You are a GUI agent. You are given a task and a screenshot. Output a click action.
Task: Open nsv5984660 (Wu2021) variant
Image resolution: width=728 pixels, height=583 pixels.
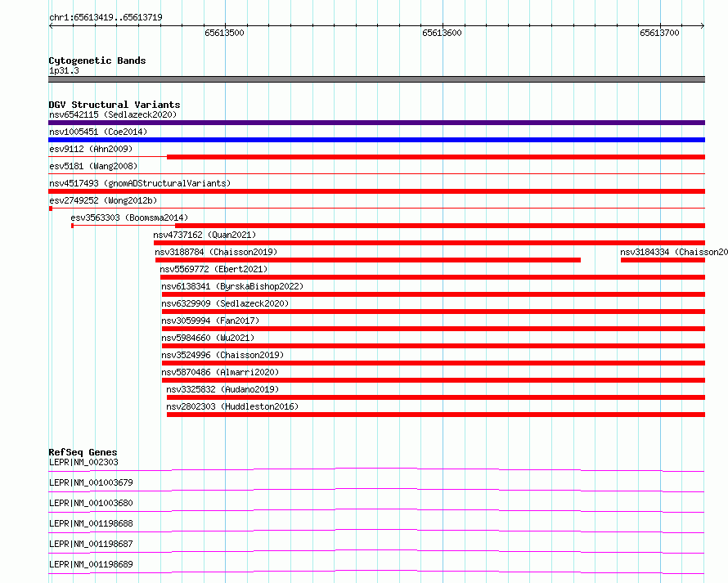click(208, 338)
